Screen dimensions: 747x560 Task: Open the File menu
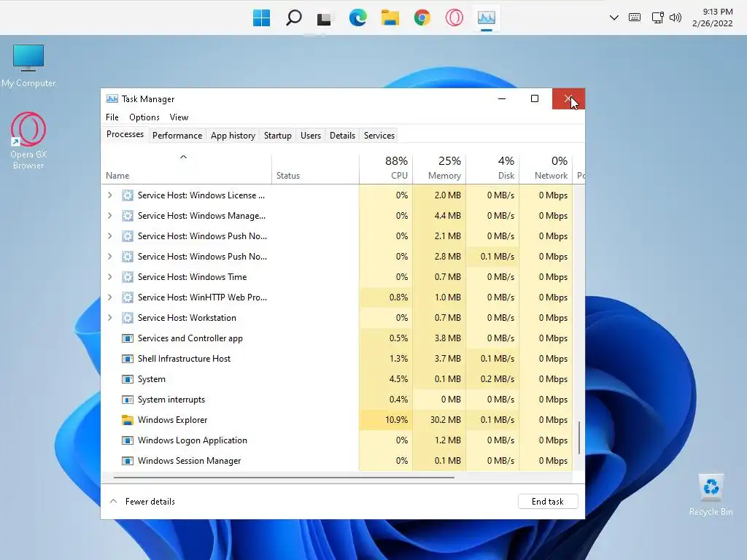[x=112, y=117]
